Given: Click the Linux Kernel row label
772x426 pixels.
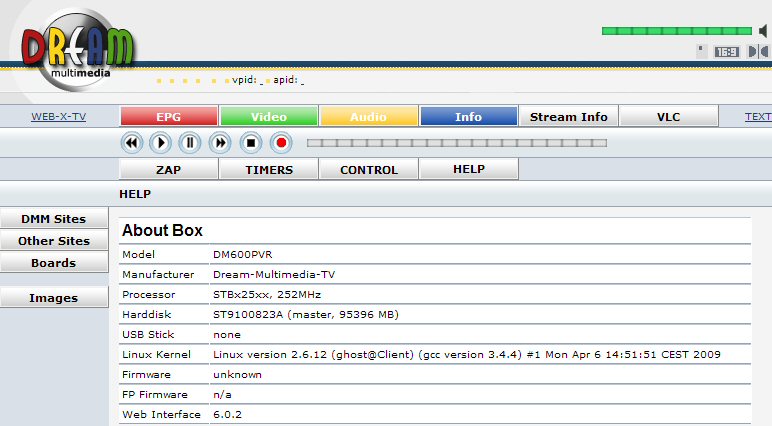Looking at the screenshot, I should click(157, 355).
